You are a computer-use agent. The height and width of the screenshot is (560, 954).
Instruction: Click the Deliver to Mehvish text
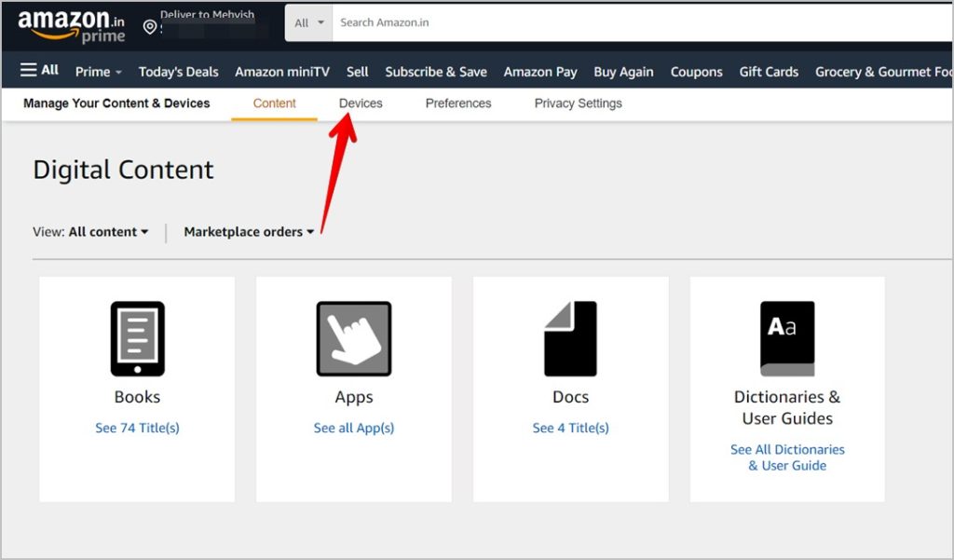click(x=208, y=15)
